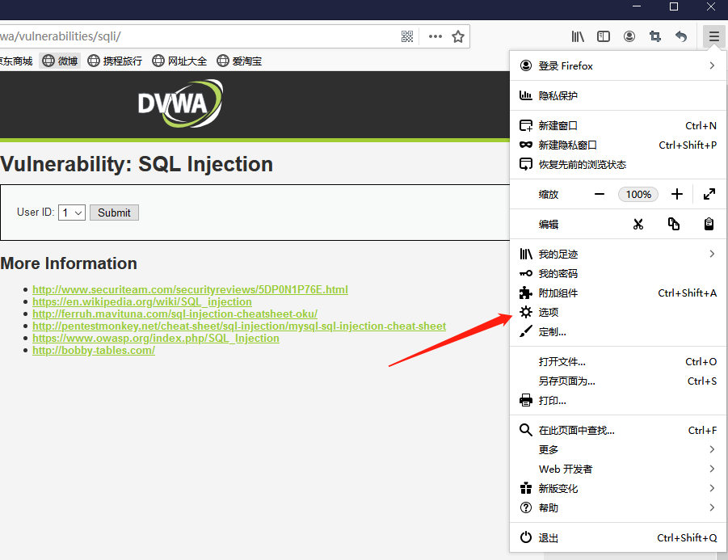Choose 新建隐私窗口 menu entry

coord(567,145)
